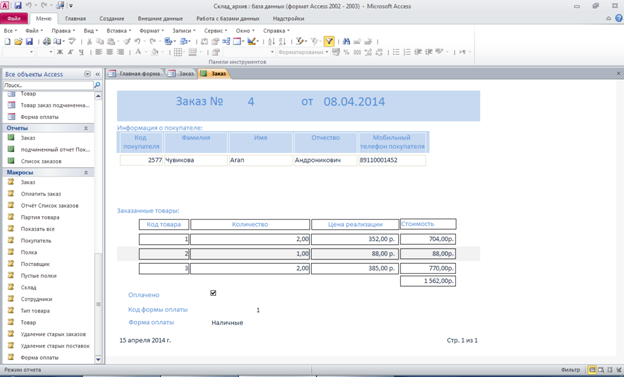Click the Sort descending icon
Screen dimensions: 624x377
[282, 41]
